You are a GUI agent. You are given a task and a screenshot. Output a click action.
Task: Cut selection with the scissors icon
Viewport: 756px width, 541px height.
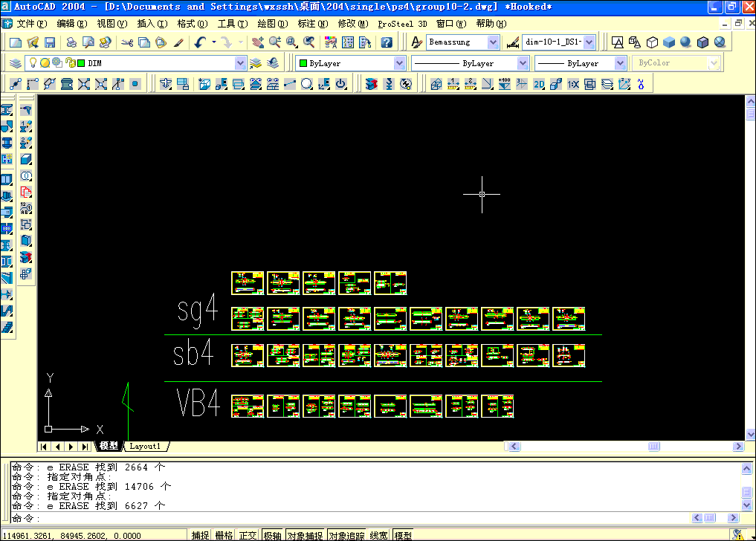pyautogui.click(x=127, y=42)
